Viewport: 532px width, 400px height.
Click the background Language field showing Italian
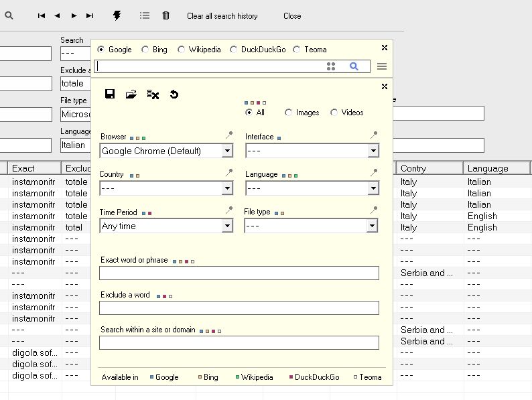[x=75, y=145]
